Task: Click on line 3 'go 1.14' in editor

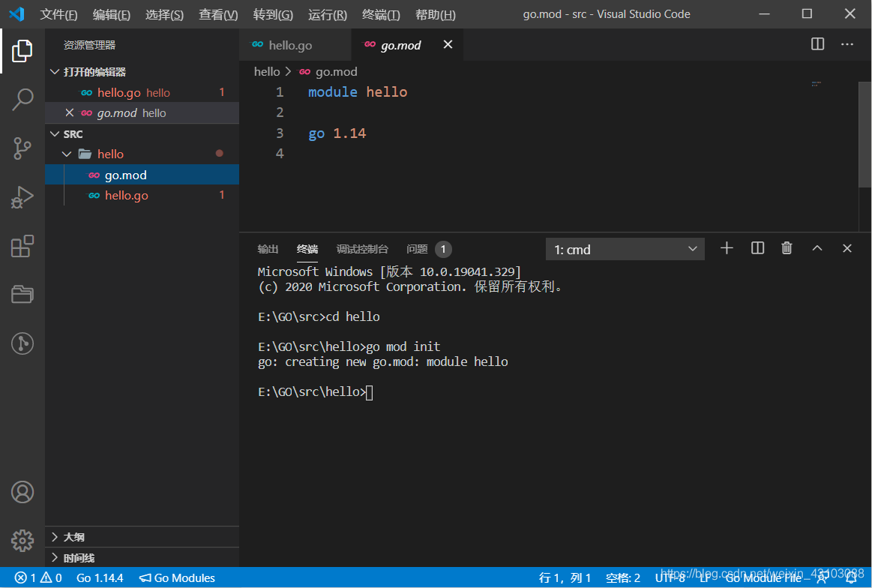Action: [x=337, y=133]
